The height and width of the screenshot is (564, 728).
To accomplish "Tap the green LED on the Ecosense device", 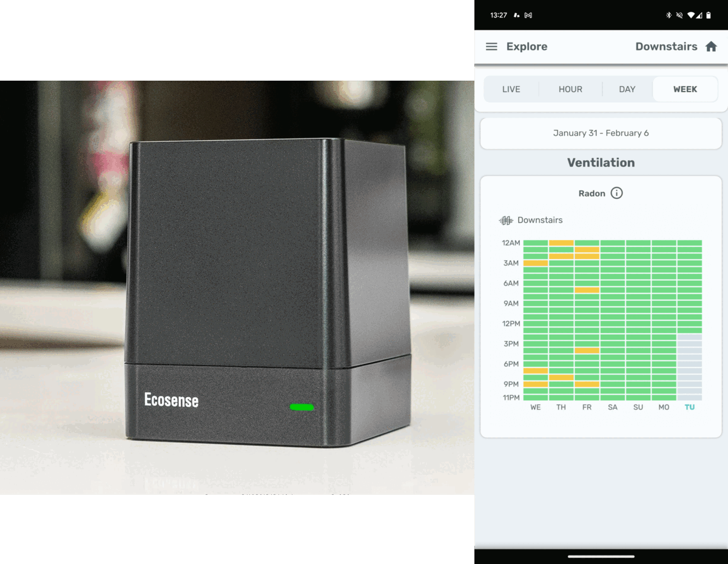I will tap(302, 407).
